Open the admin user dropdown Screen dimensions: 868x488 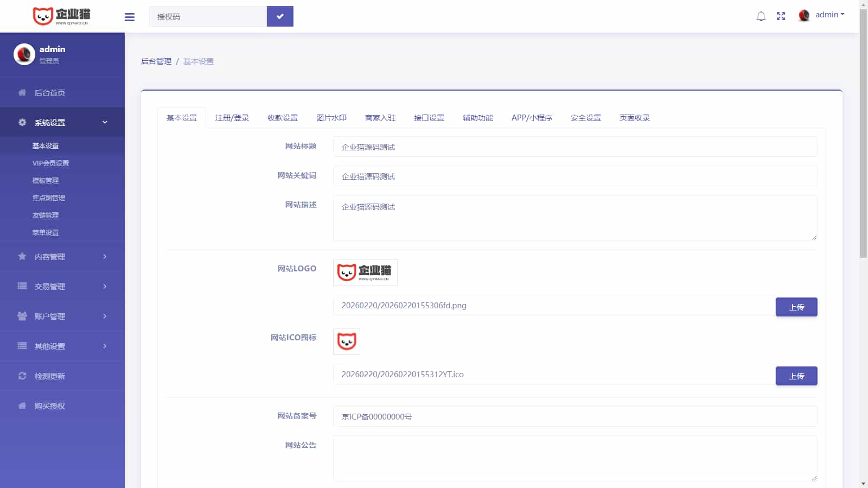822,15
